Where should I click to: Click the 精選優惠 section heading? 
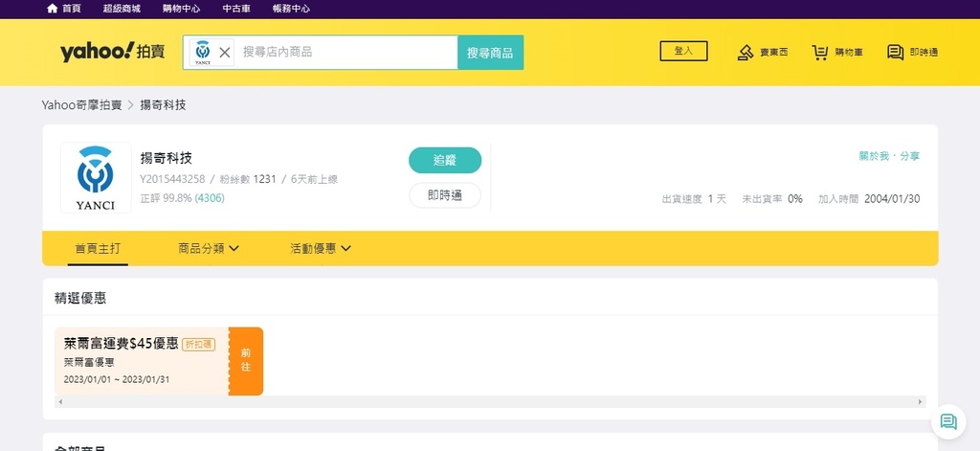coord(80,299)
